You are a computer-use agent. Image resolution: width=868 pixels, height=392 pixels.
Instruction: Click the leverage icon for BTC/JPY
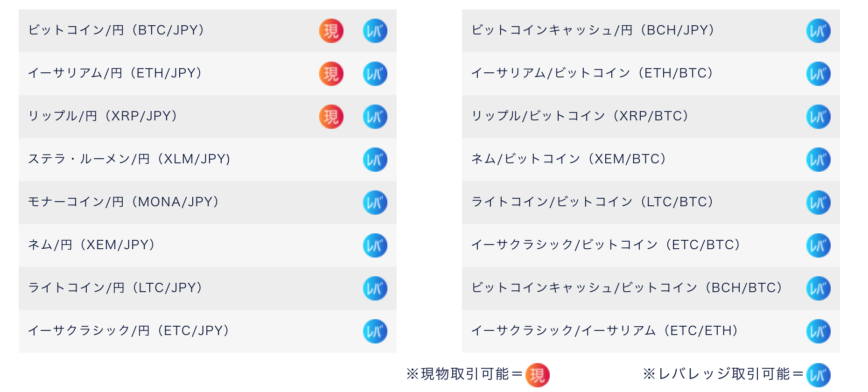(x=375, y=31)
